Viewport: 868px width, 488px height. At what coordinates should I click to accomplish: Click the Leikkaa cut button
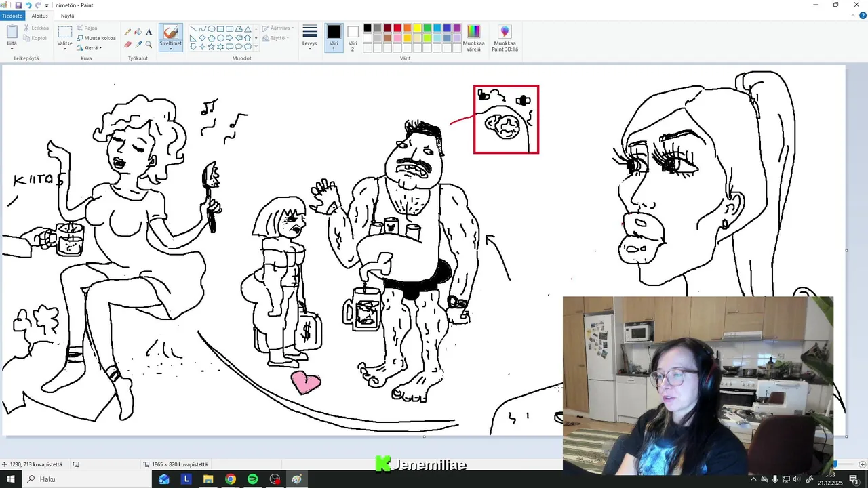tap(37, 28)
